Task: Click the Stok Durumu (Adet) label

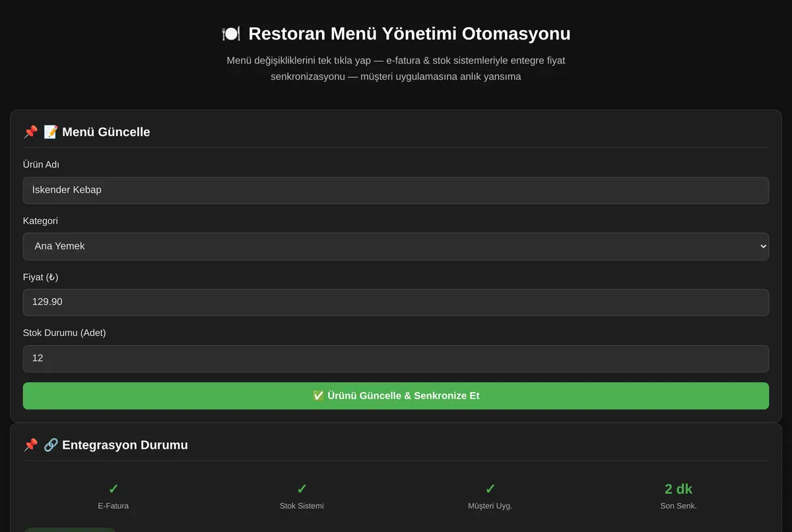Action: 64,333
